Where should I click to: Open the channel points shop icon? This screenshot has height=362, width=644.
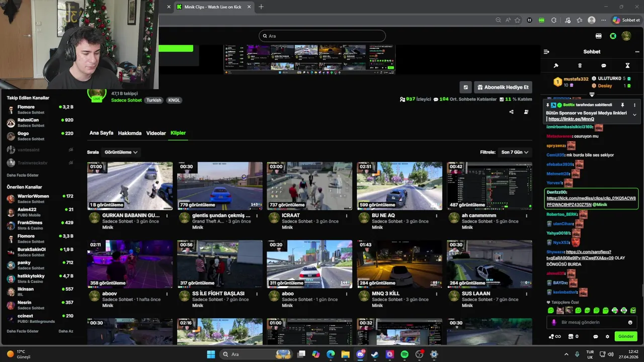tap(571, 336)
